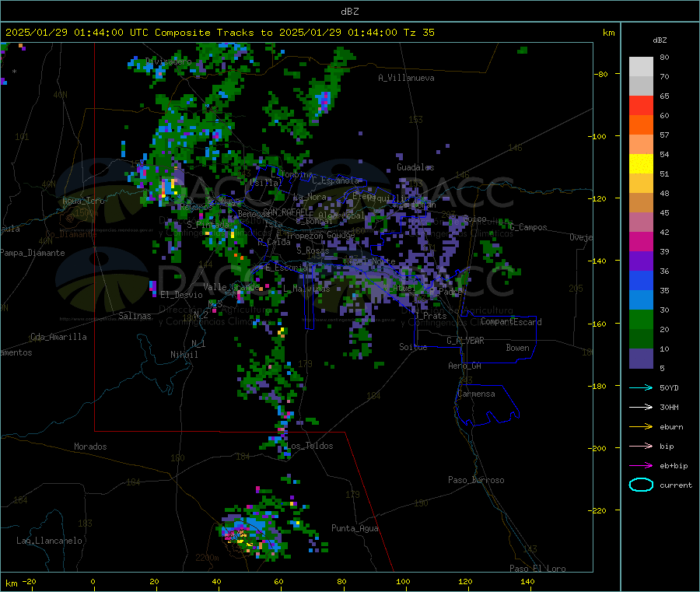Click the G_ALVEAR map label
700x592 pixels.
pos(465,341)
